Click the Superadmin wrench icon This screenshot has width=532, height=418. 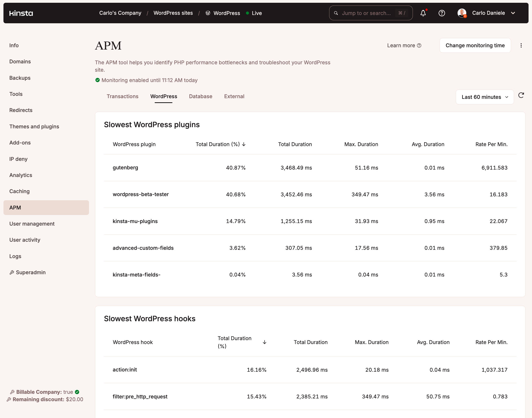(12, 272)
